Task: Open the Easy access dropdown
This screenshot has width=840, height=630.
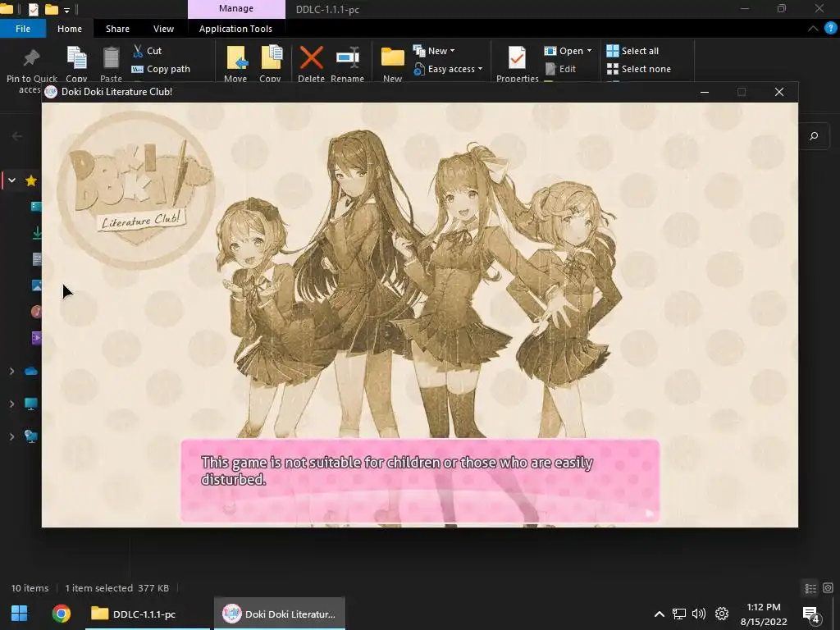Action: pyautogui.click(x=448, y=69)
